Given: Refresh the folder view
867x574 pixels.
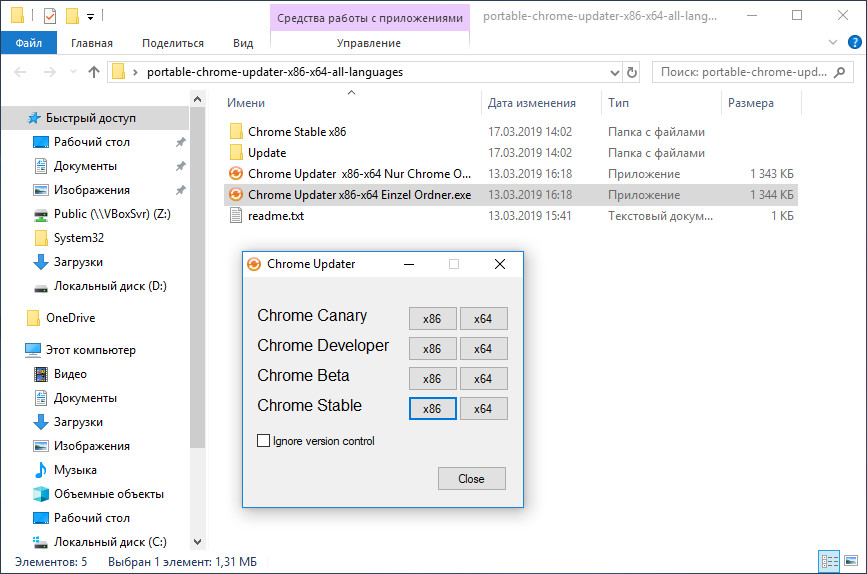Looking at the screenshot, I should pos(631,72).
